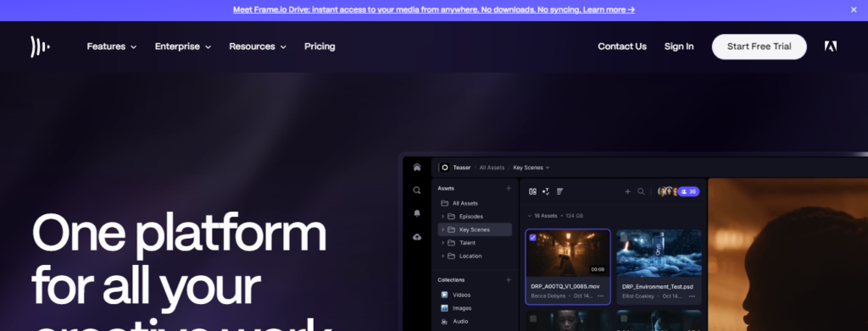Expand the Episodes folder
The width and height of the screenshot is (868, 331).
[x=442, y=217]
